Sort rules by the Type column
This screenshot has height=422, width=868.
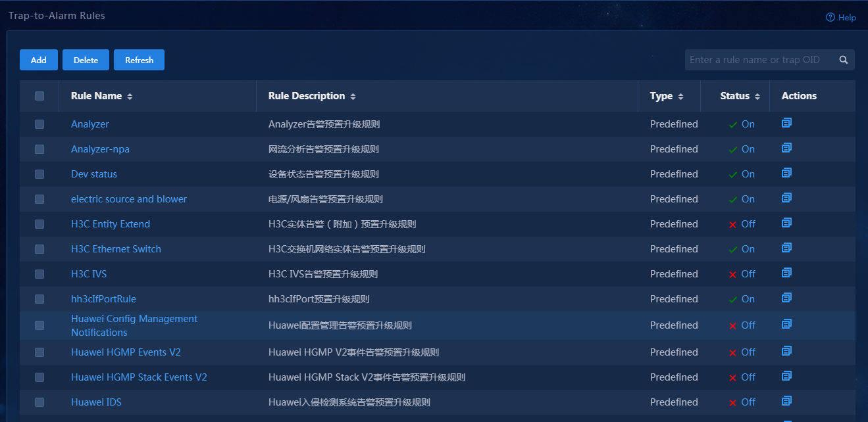point(680,97)
